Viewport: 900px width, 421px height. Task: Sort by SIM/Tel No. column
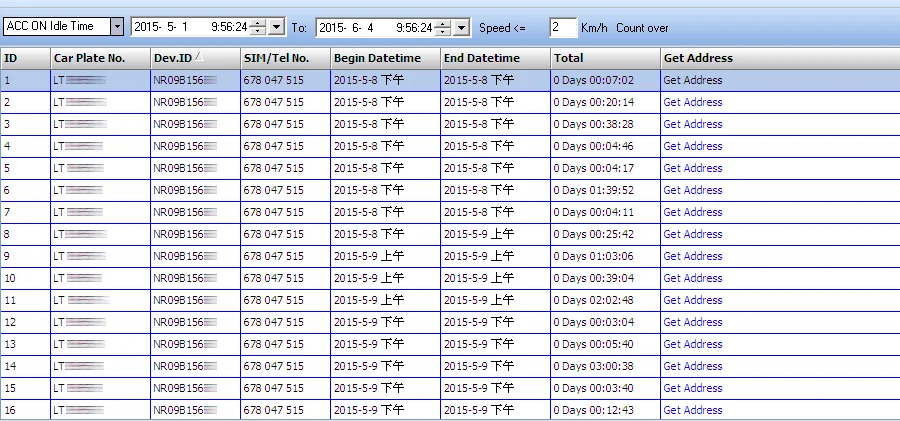[x=286, y=58]
